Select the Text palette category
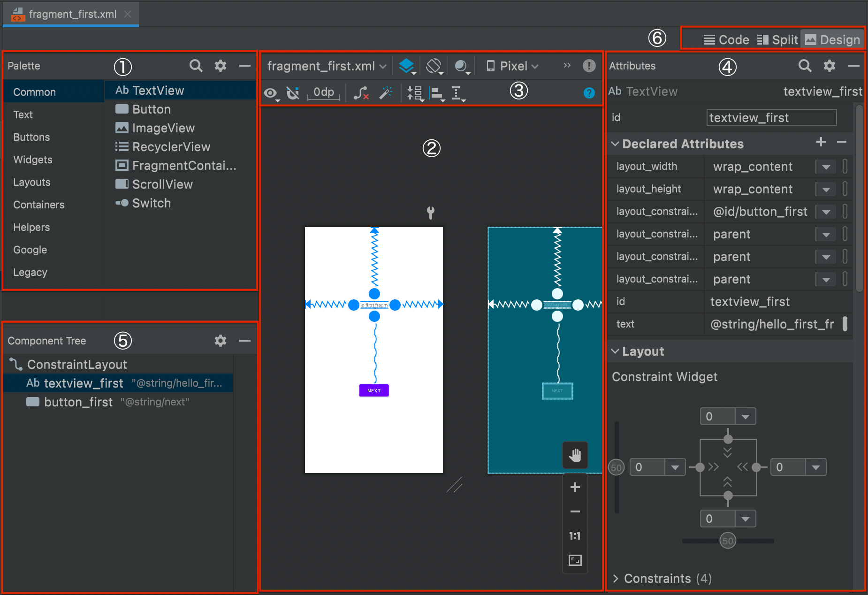The width and height of the screenshot is (868, 595). pyautogui.click(x=53, y=114)
